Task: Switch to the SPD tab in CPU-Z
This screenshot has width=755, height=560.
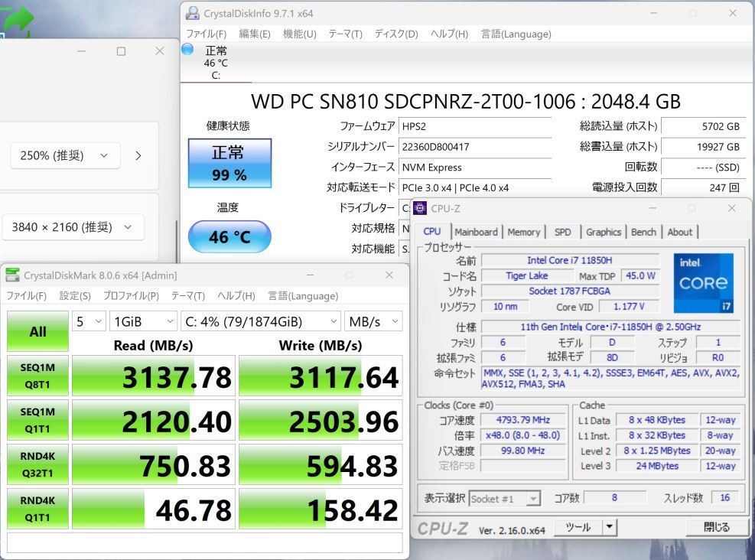Action: (562, 232)
